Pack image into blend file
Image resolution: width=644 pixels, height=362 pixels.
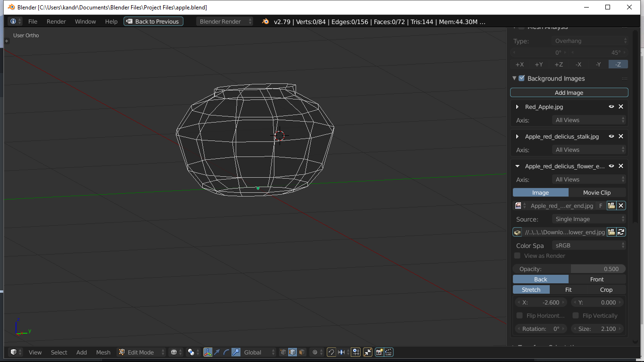pyautogui.click(x=517, y=232)
